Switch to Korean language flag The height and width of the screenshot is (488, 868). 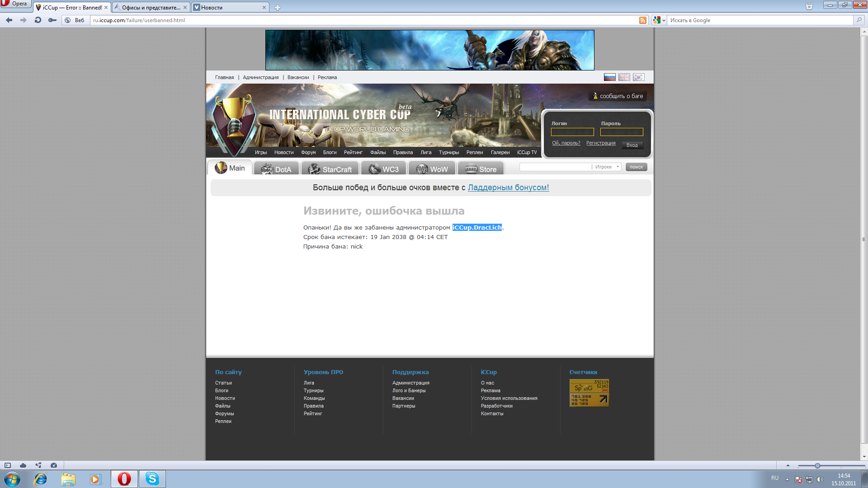(639, 77)
